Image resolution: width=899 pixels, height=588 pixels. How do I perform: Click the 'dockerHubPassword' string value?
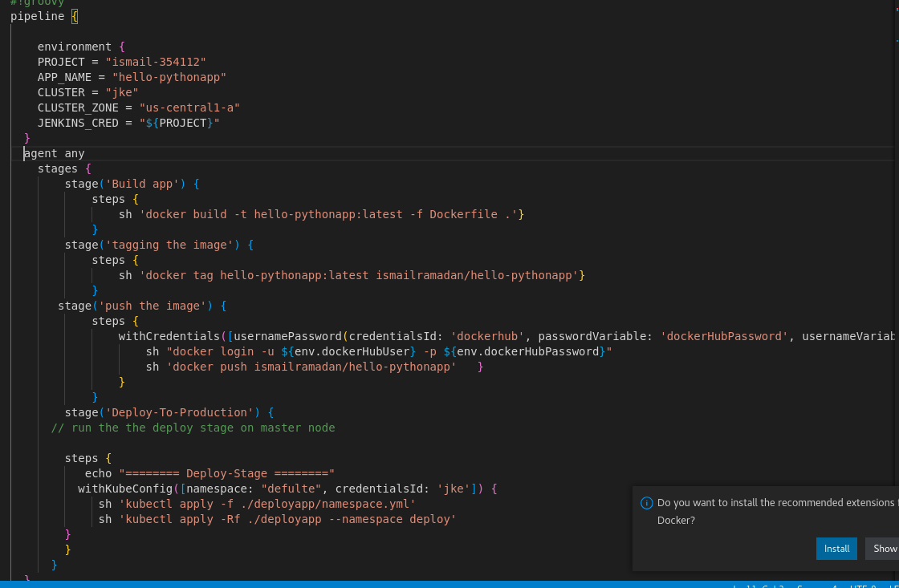[x=724, y=336]
